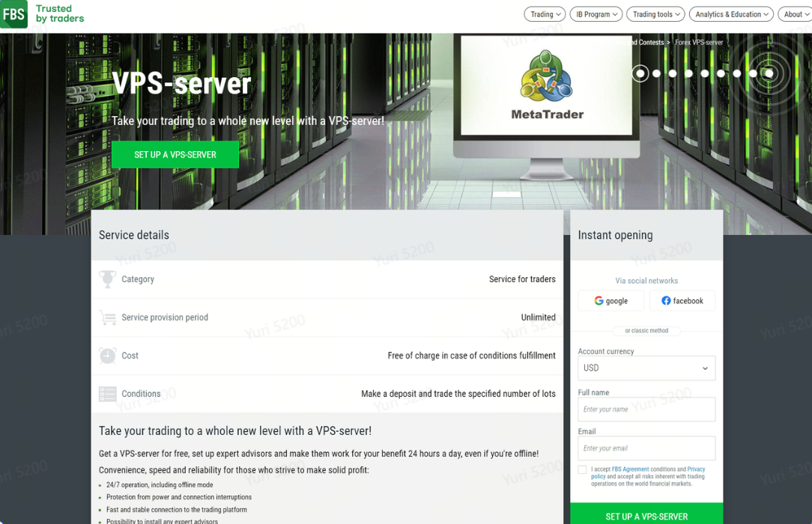Image resolution: width=812 pixels, height=524 pixels.
Task: Click the 'Instant opening' heading
Action: pyautogui.click(x=615, y=235)
